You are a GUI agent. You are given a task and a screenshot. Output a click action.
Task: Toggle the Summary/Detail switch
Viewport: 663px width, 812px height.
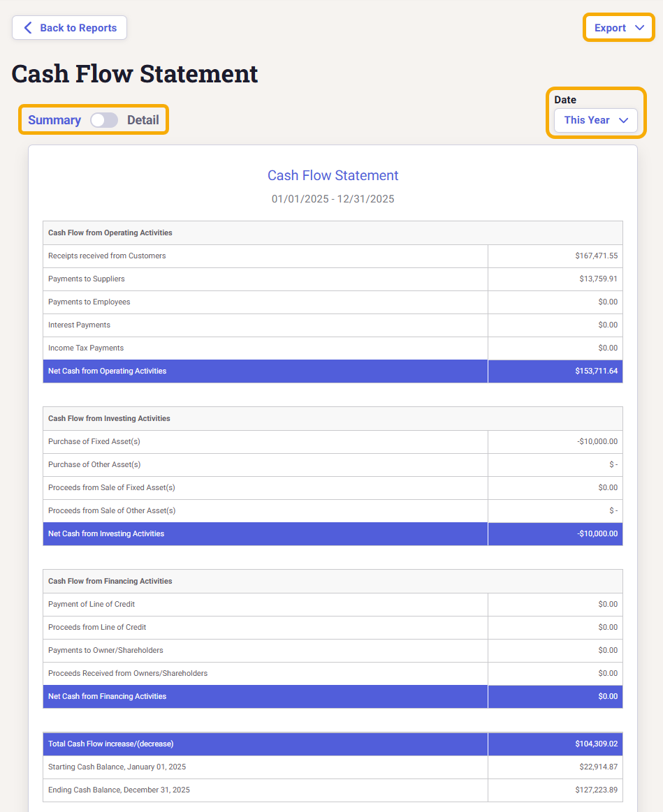click(104, 120)
